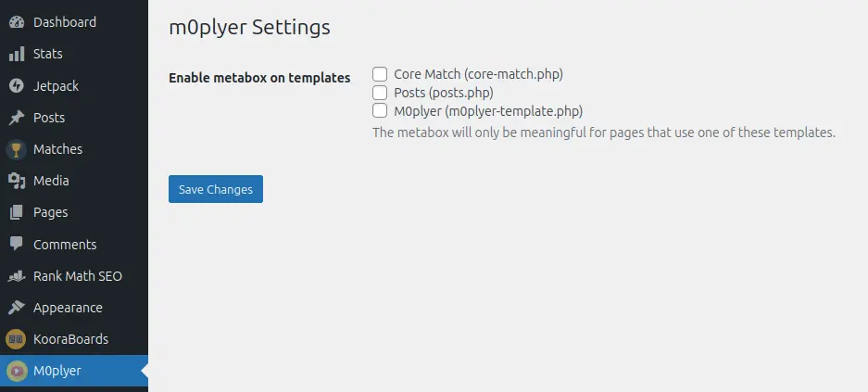Click the Matches trophy icon
Image resolution: width=868 pixels, height=392 pixels.
click(x=16, y=149)
